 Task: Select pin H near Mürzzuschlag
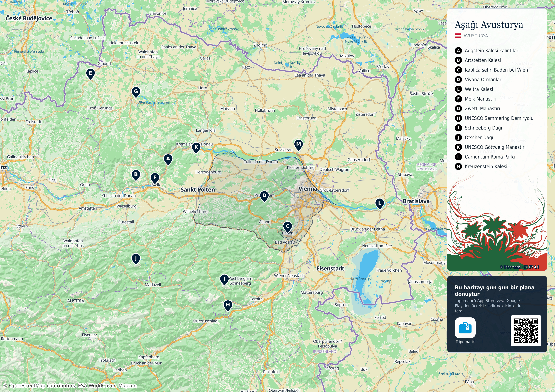pyautogui.click(x=228, y=305)
